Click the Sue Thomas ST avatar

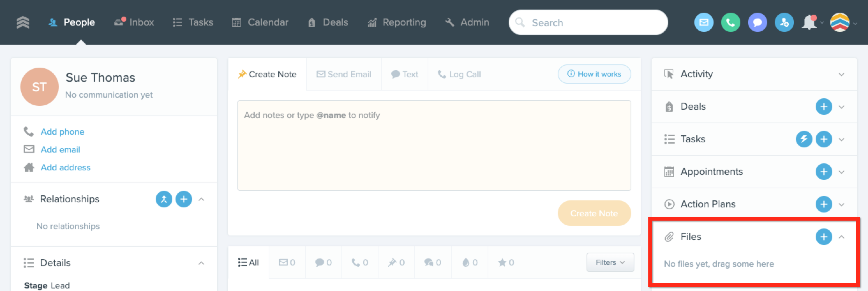[x=40, y=86]
